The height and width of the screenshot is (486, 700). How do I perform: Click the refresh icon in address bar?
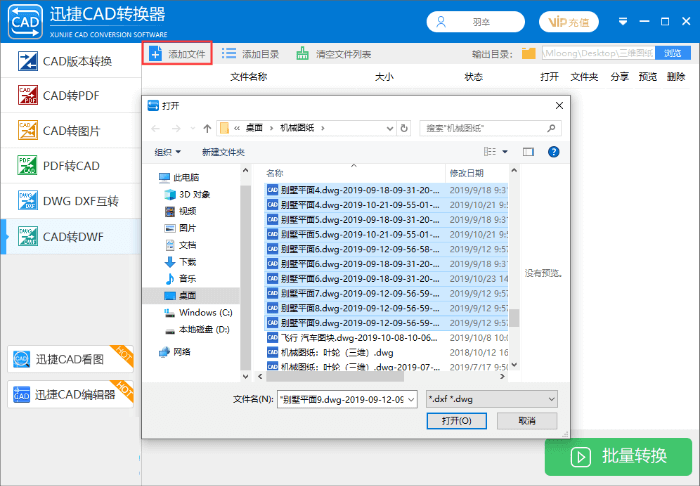point(404,129)
